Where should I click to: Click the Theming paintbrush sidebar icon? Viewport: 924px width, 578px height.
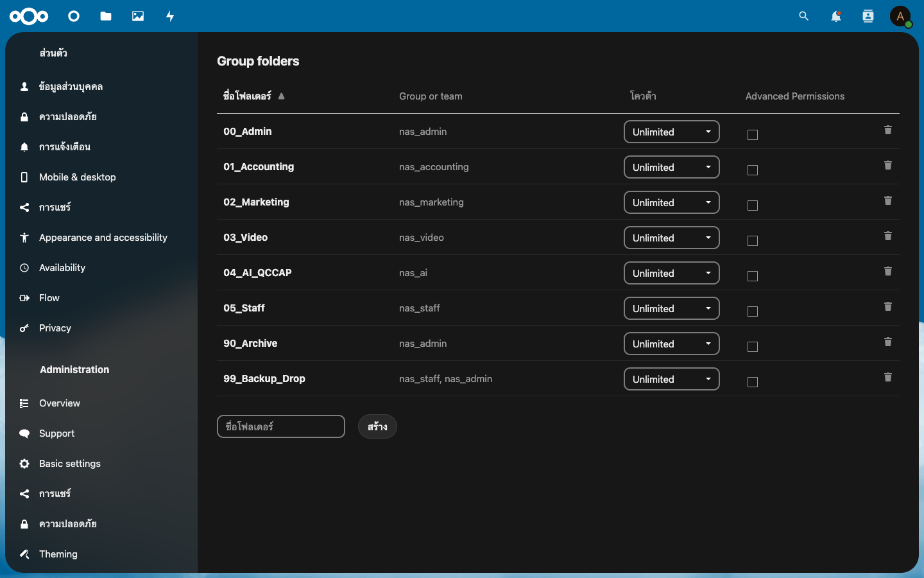tap(24, 554)
